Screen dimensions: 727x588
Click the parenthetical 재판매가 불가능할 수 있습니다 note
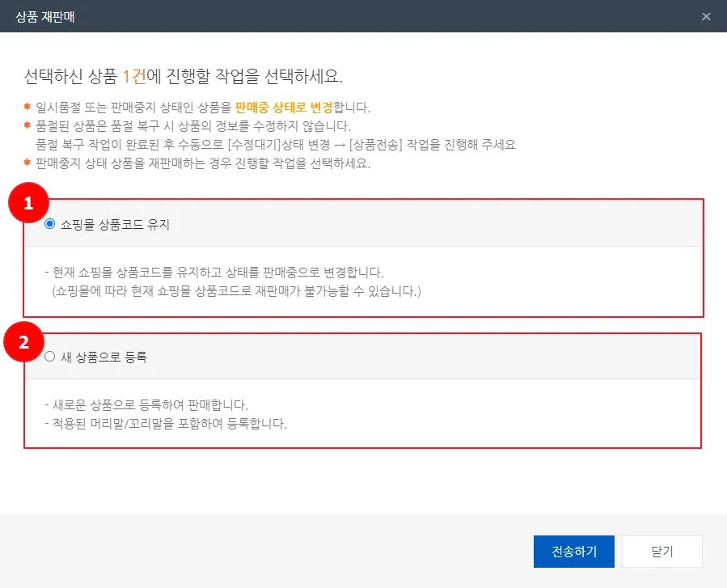pos(236,289)
